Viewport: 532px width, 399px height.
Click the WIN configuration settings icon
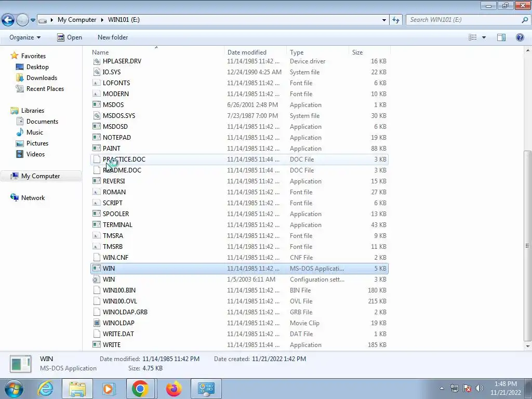[x=97, y=280]
